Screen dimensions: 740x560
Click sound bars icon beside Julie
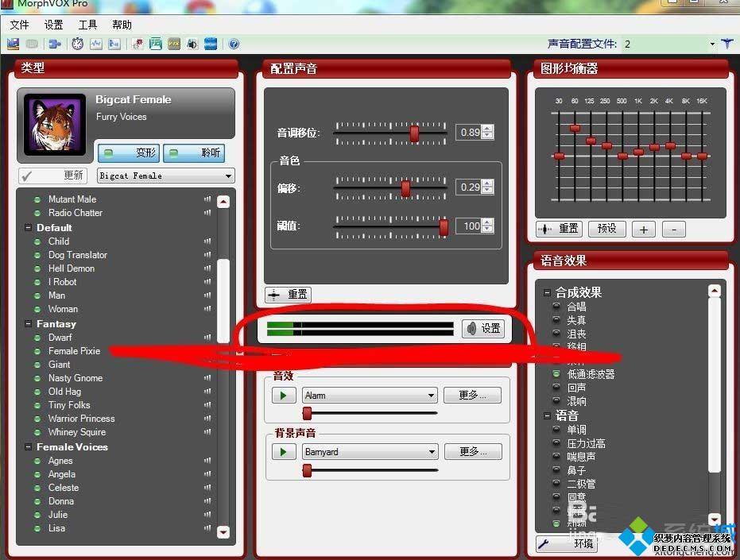coord(207,515)
